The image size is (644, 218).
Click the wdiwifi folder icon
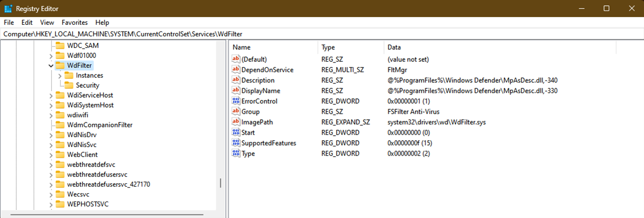[x=60, y=115]
